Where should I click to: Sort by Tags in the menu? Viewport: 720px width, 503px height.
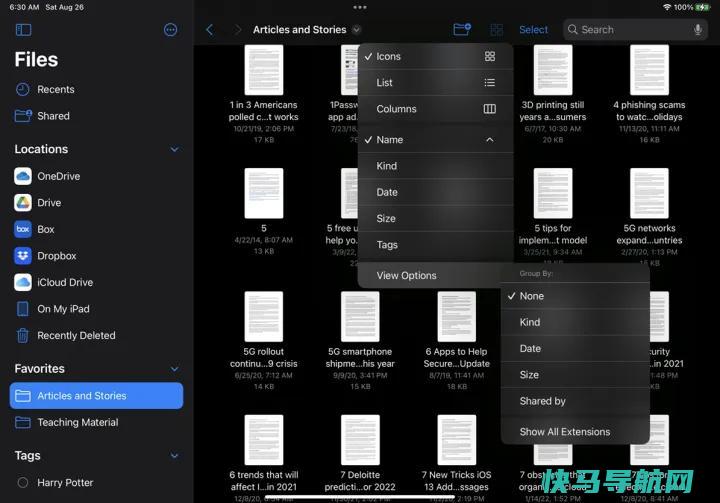[435, 245]
